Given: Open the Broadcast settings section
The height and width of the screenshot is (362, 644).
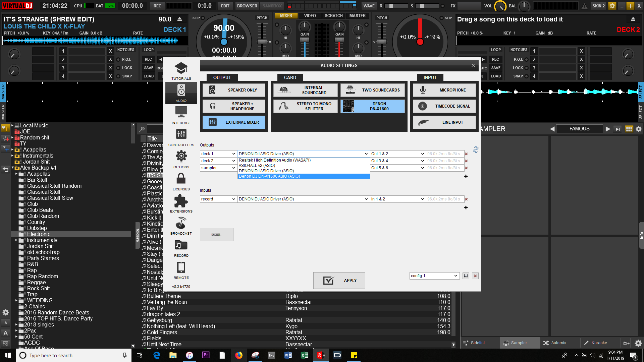Looking at the screenshot, I should [x=181, y=226].
